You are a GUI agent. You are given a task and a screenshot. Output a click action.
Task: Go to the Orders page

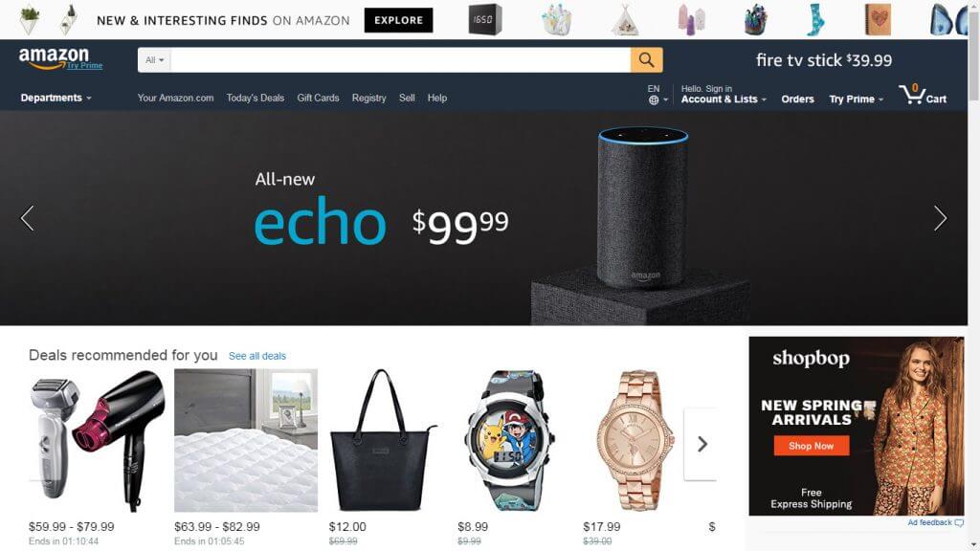[797, 99]
